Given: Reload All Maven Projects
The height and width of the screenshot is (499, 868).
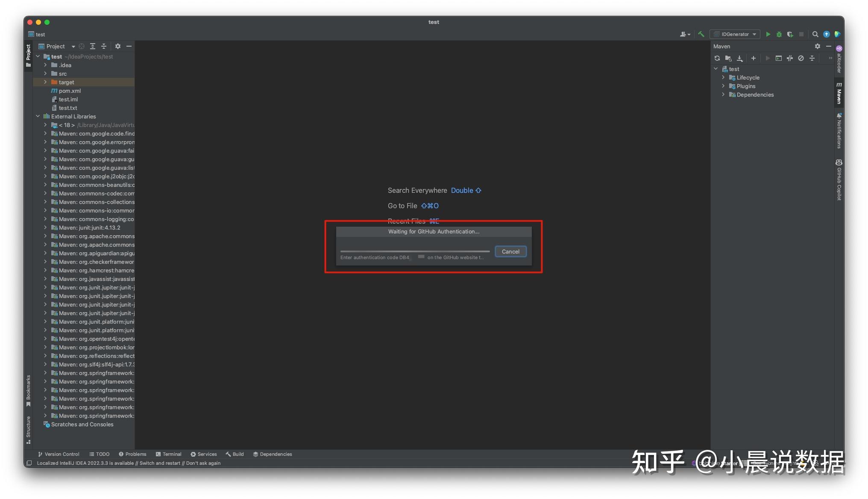Looking at the screenshot, I should [717, 58].
